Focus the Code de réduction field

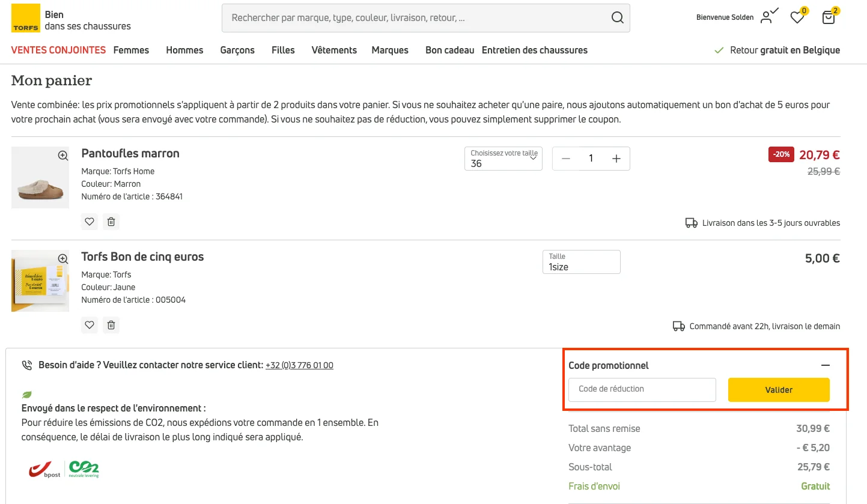[x=642, y=389]
